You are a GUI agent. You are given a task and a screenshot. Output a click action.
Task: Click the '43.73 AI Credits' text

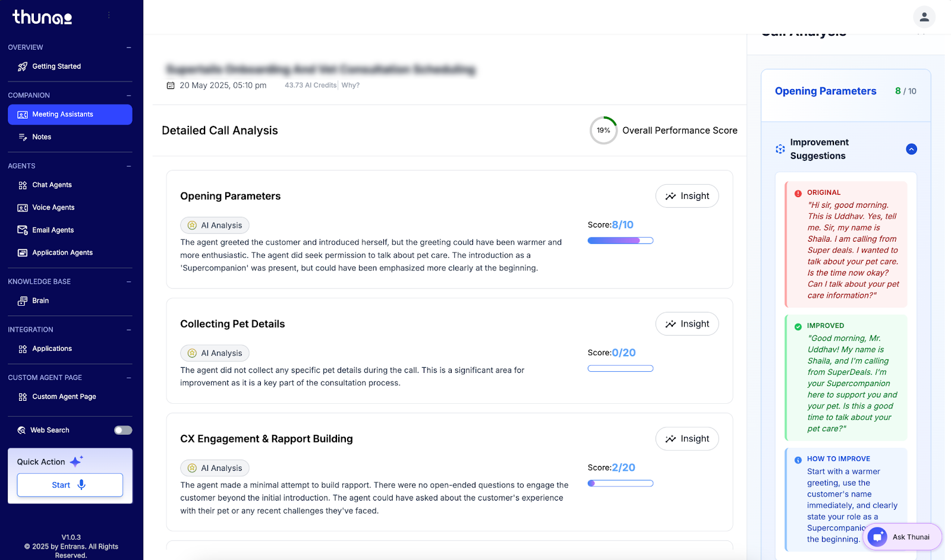pyautogui.click(x=310, y=86)
